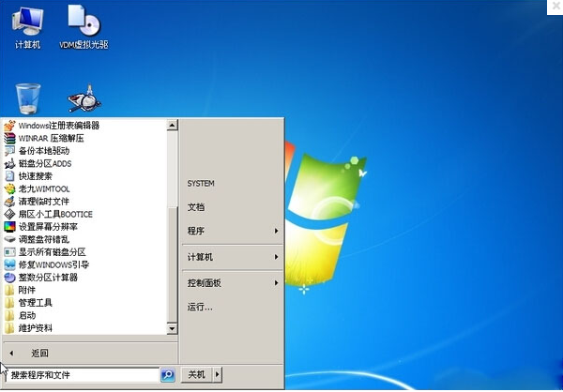
Task: Choose 运行... in the start menu
Action: point(200,308)
